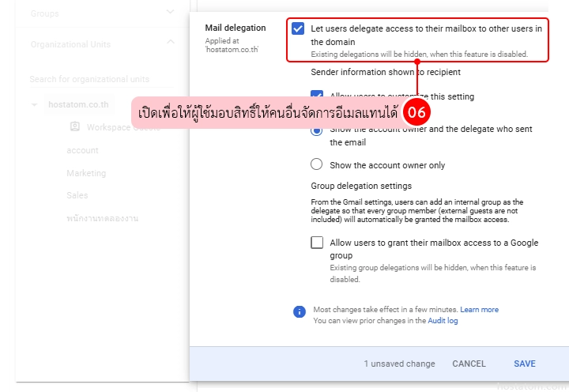Image resolution: width=569 pixels, height=392 pixels.
Task: Click the Organizational Units sidebar heading
Action: (70, 44)
